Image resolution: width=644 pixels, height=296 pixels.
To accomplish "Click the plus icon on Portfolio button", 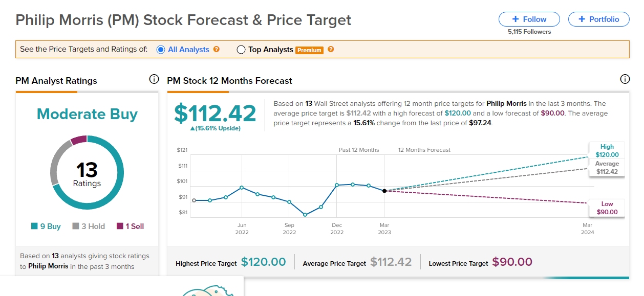I will pos(582,19).
